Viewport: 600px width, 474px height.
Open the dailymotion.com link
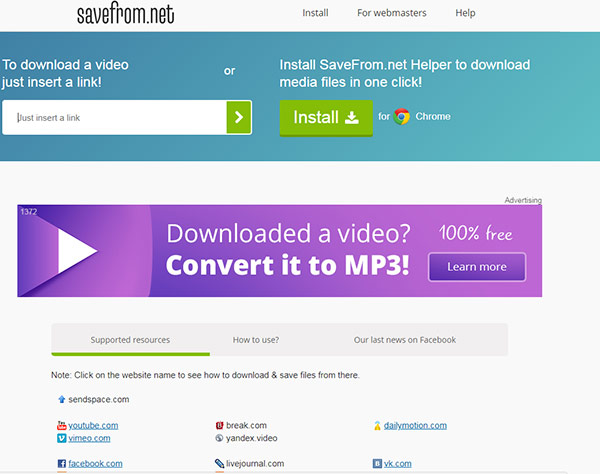point(415,425)
